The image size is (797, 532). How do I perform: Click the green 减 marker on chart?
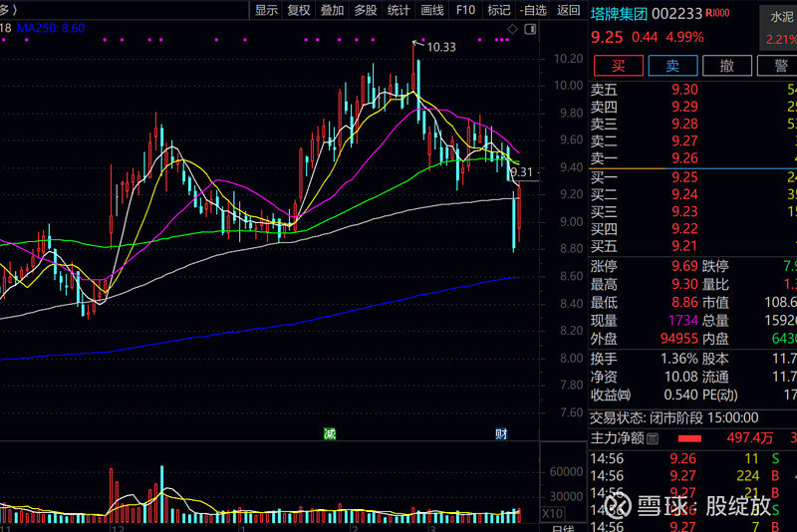pos(330,434)
